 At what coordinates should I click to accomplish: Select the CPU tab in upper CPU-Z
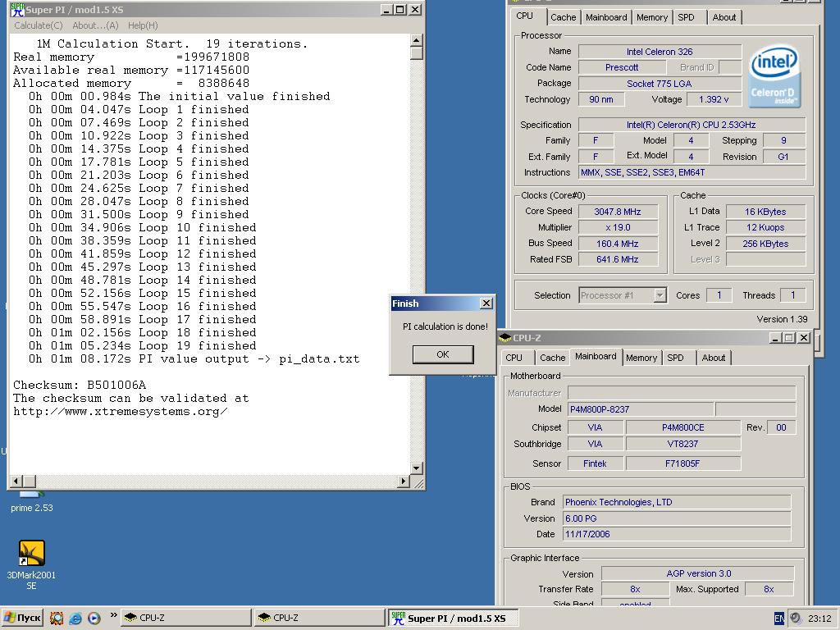[x=525, y=16]
